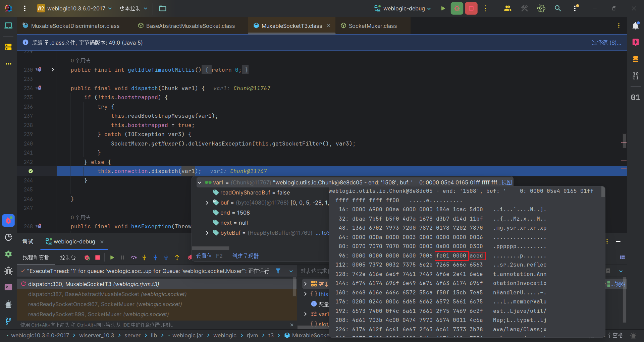
Task: Open IDE settings and updates icon
Action: [x=576, y=8]
